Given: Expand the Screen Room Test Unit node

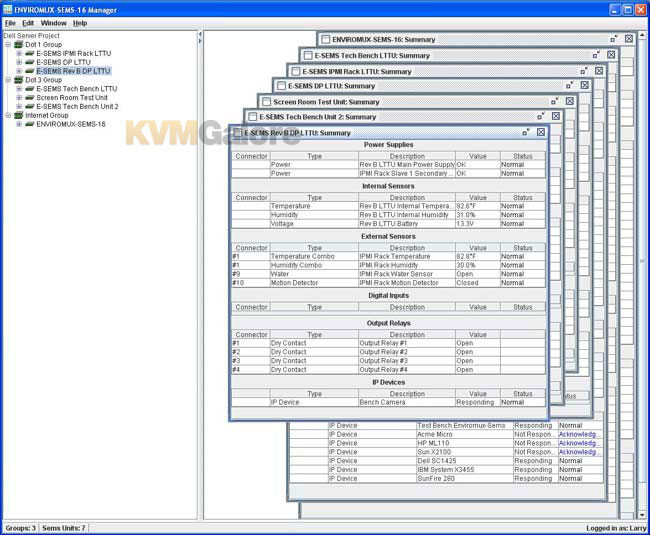Looking at the screenshot, I should [x=19, y=98].
